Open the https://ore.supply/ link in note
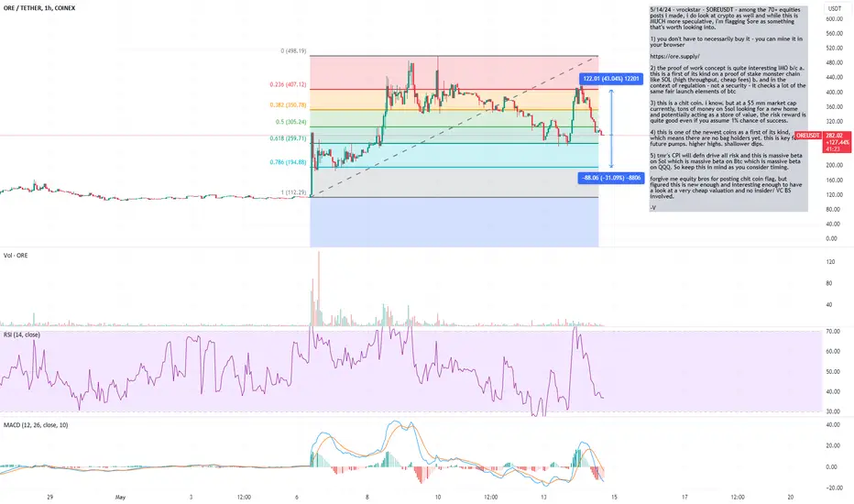This screenshot has height=504, width=854. pyautogui.click(x=674, y=57)
